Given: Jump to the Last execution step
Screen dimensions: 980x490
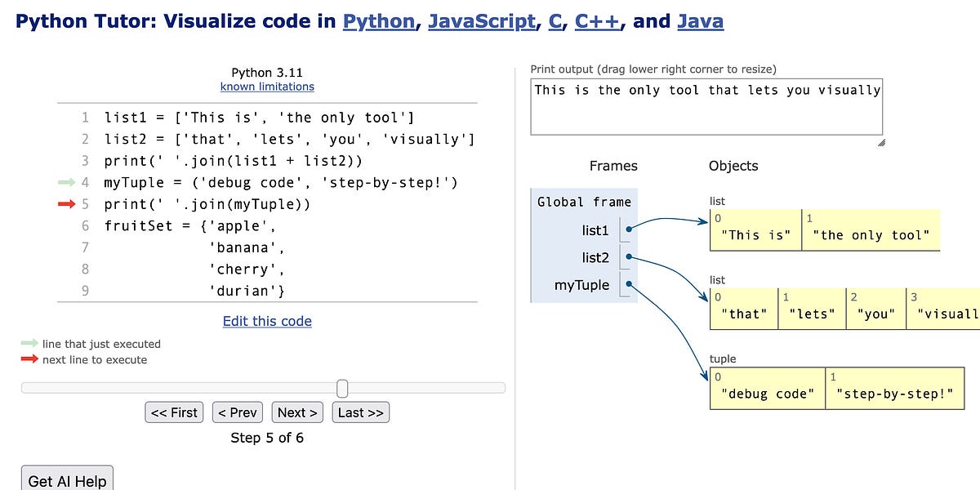Looking at the screenshot, I should point(360,412).
